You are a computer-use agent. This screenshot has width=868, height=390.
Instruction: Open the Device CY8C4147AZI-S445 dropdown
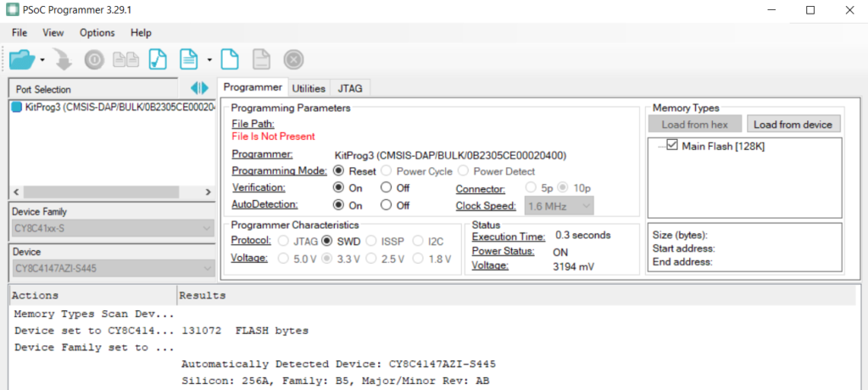point(112,269)
